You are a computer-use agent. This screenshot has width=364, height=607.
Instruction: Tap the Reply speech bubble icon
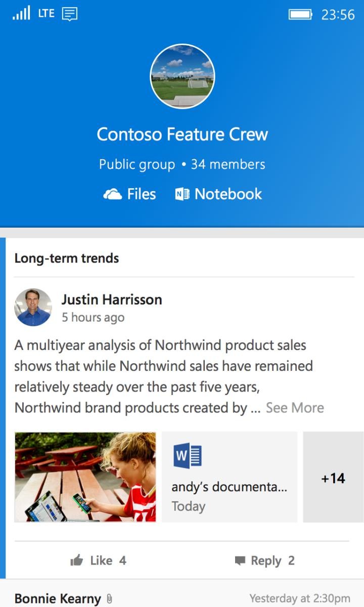[240, 560]
